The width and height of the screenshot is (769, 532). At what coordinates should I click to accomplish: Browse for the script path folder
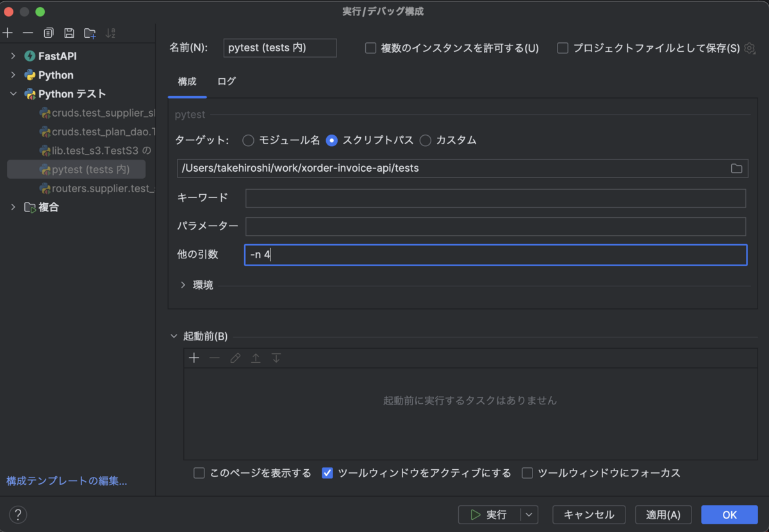(x=736, y=169)
